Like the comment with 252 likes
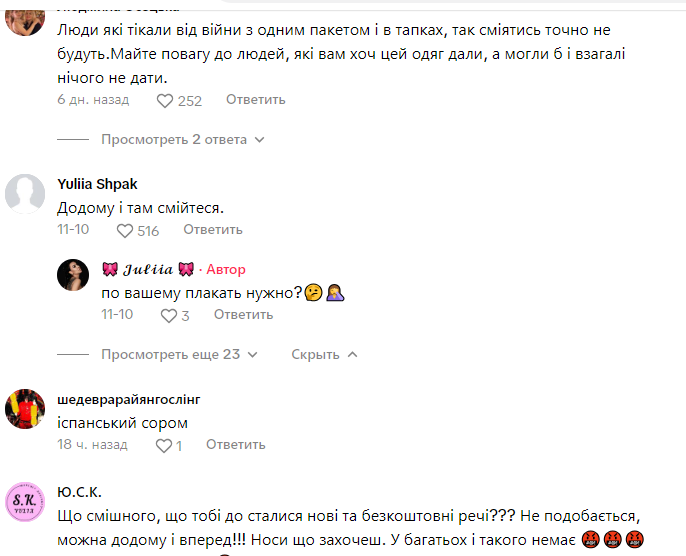 coord(165,101)
